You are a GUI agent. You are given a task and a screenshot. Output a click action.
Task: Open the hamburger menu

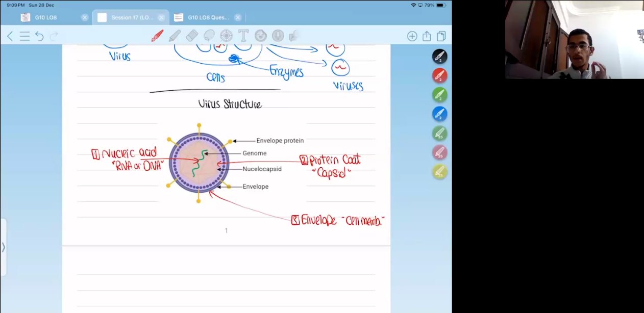coord(24,36)
